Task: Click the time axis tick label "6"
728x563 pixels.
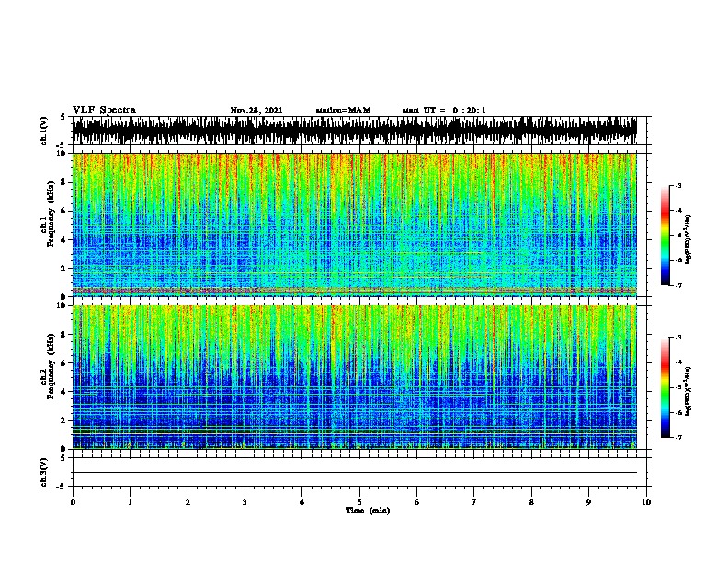Action: (x=416, y=502)
